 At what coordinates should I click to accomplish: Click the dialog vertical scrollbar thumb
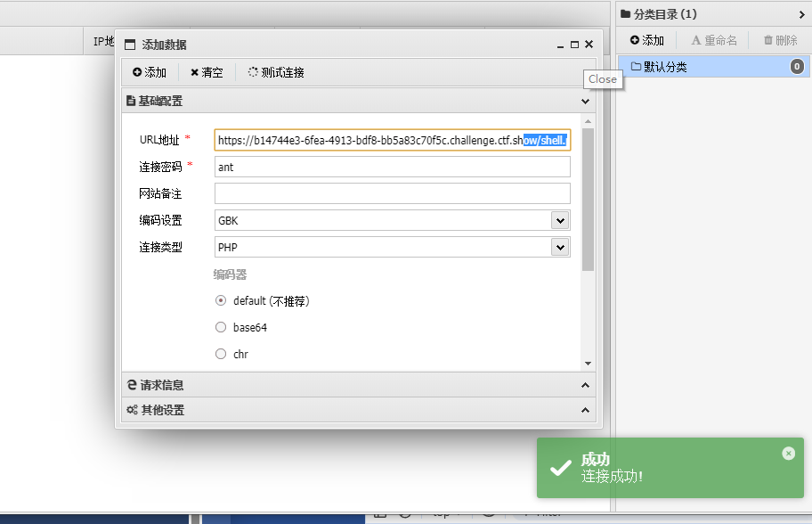(588, 200)
